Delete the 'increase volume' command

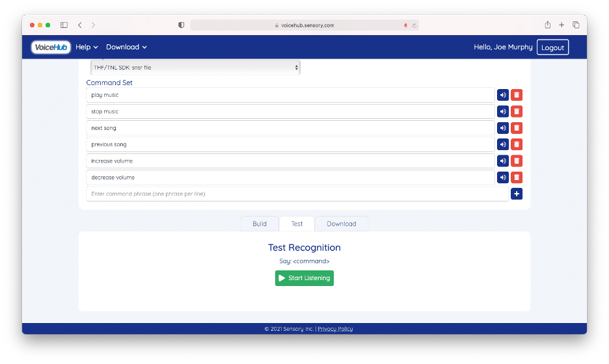pyautogui.click(x=517, y=161)
